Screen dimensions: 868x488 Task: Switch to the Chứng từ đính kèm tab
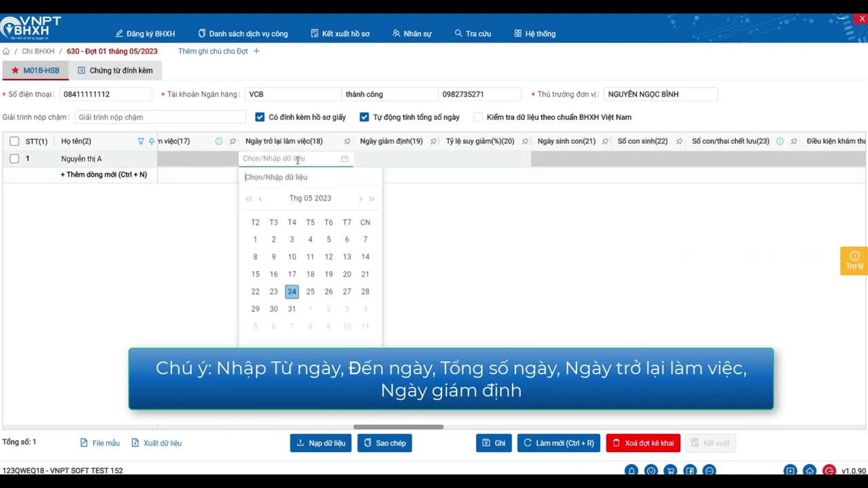115,70
